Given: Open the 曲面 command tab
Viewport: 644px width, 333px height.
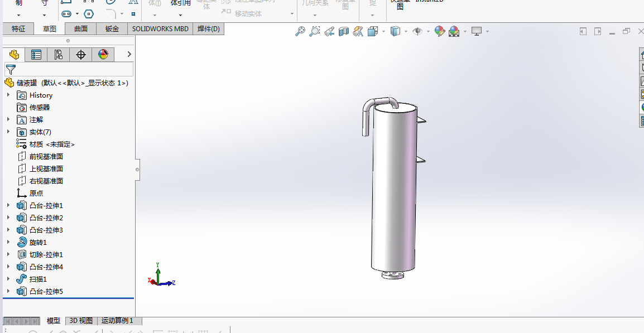Looking at the screenshot, I should tap(80, 29).
